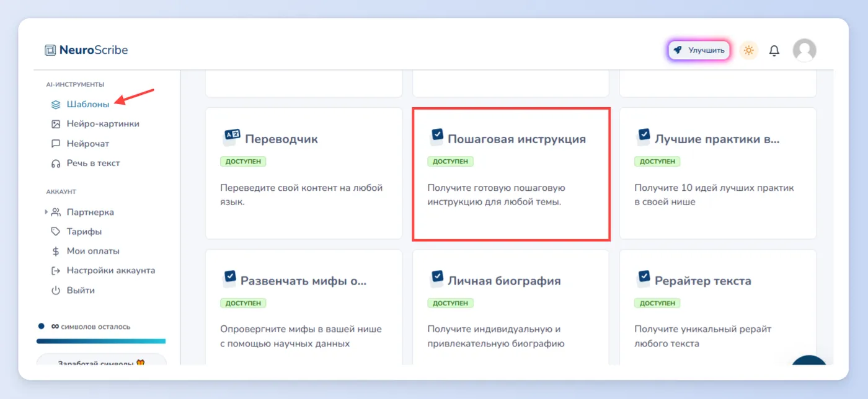868x399 pixels.
Task: Click the NeuroScribe brand name
Action: (94, 50)
